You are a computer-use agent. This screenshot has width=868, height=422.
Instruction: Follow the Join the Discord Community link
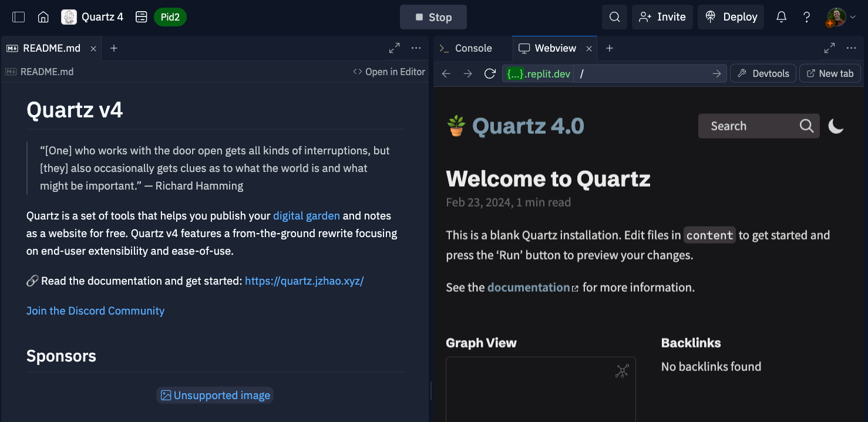pos(95,310)
